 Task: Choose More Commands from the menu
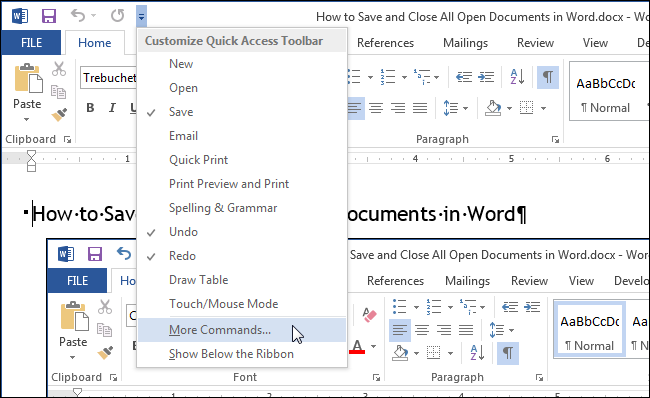pyautogui.click(x=242, y=330)
